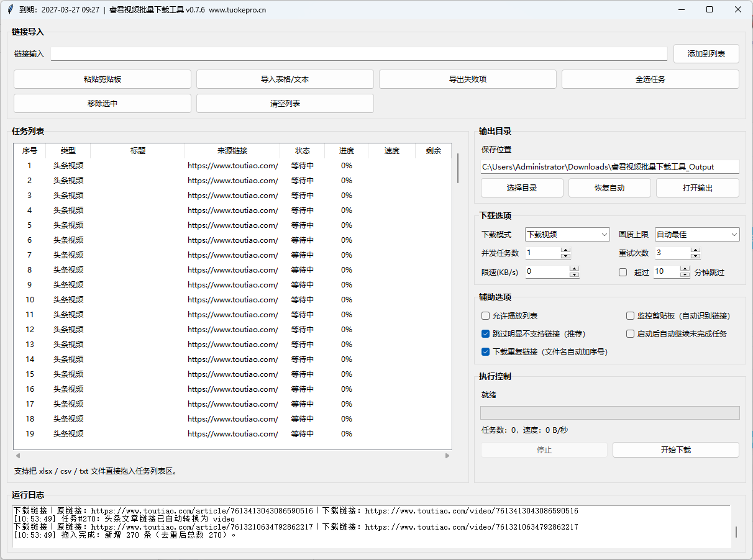Click the 序号 column header

tap(30, 151)
